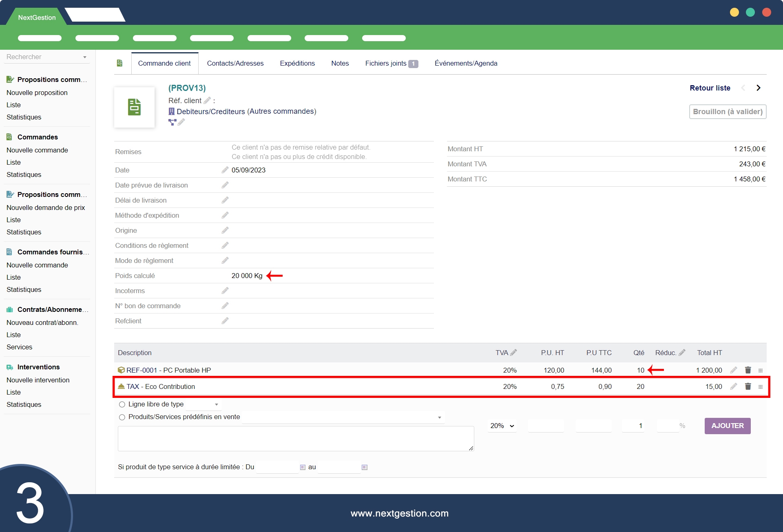Click pencil icon next to Date

(x=225, y=170)
